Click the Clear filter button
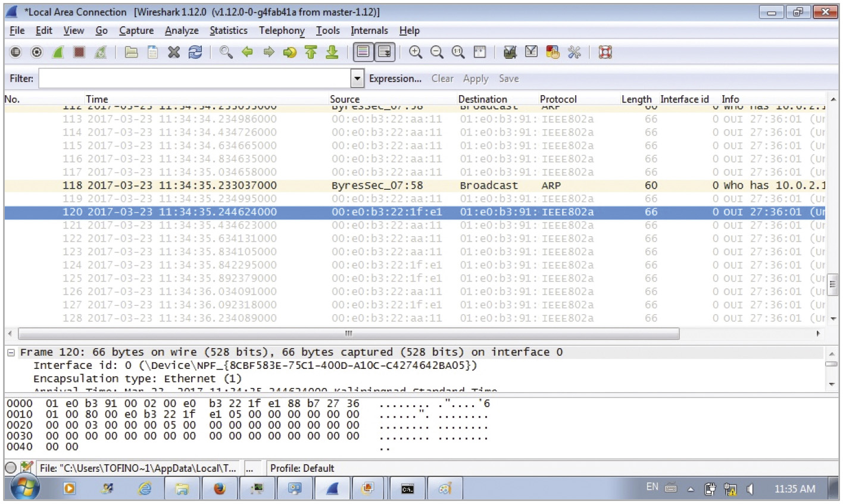The width and height of the screenshot is (843, 504). 442,79
